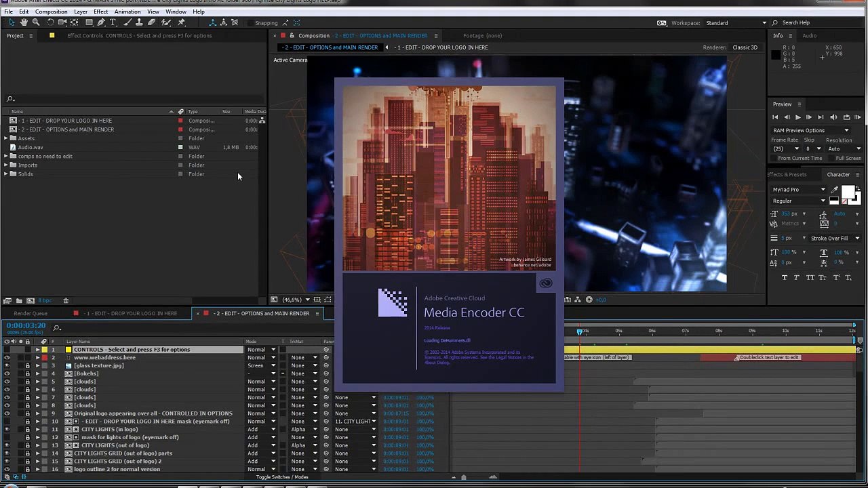
Task: Switch to the Effects & Presets tab
Action: click(x=787, y=174)
